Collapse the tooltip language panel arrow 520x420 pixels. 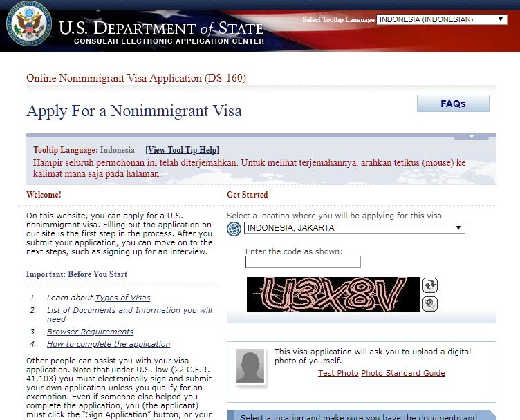[472, 137]
